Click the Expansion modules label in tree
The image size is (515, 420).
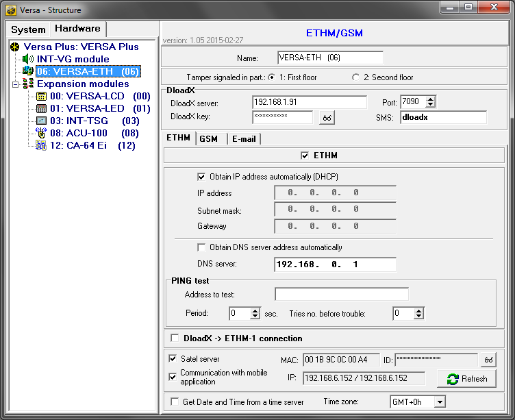click(83, 84)
